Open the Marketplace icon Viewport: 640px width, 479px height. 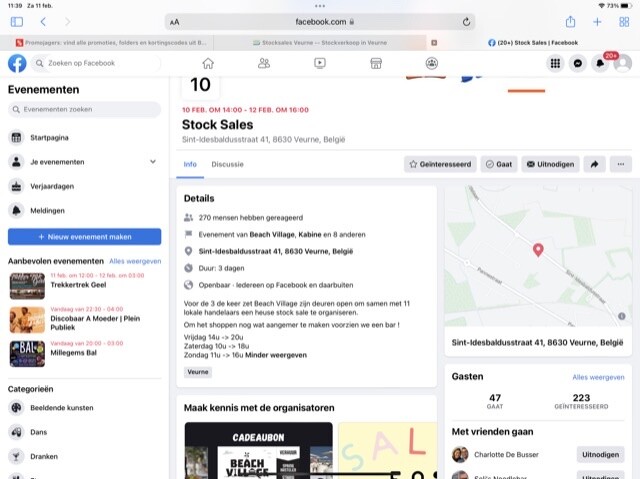pyautogui.click(x=376, y=63)
